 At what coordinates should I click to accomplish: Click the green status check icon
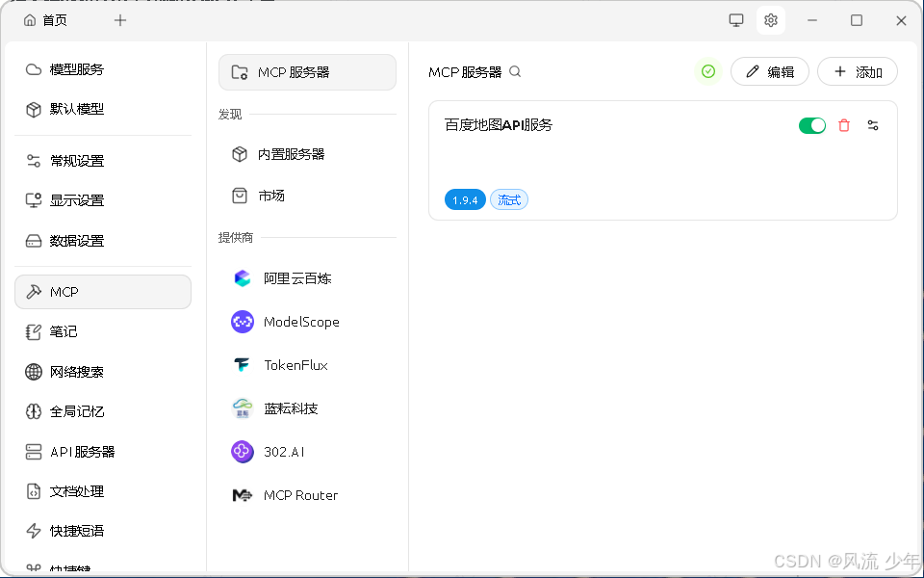pos(708,71)
